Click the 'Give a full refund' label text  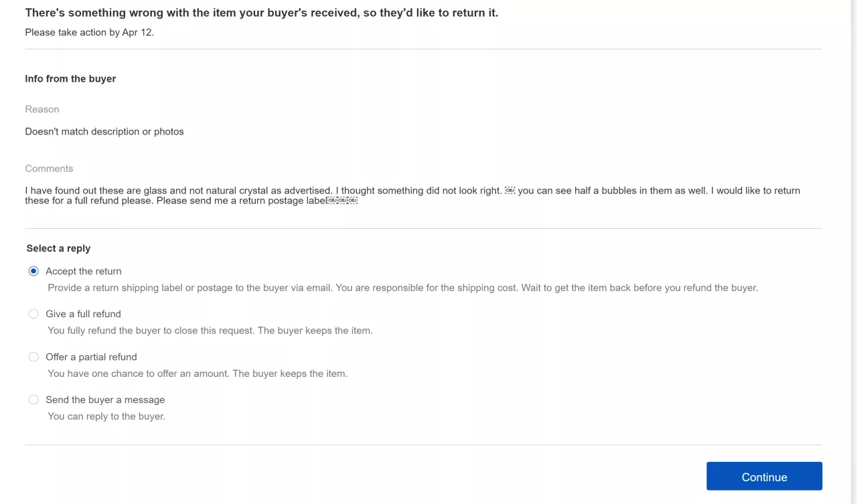click(x=83, y=314)
